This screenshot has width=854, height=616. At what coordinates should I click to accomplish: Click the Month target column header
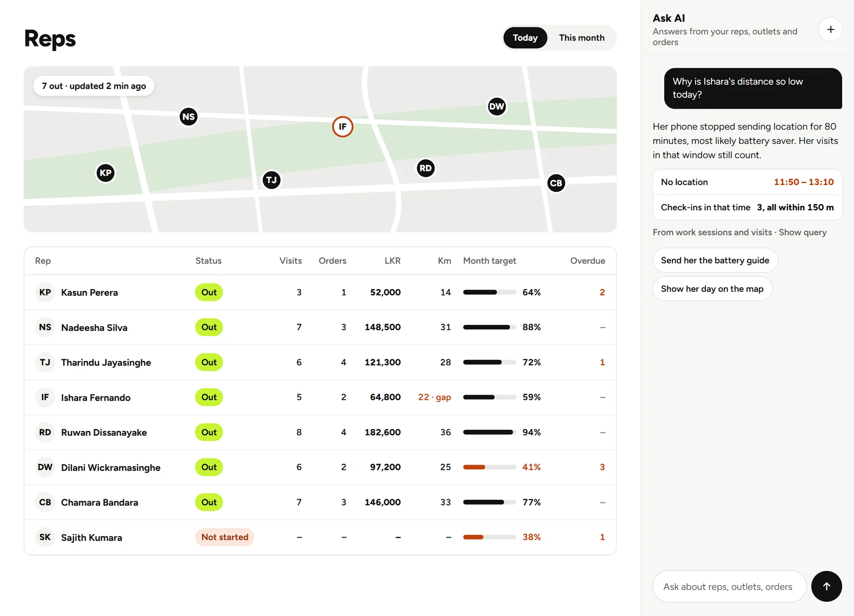click(x=490, y=261)
